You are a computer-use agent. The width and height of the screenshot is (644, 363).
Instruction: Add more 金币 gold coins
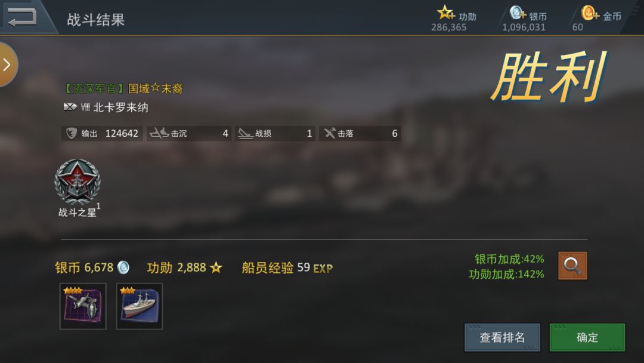coord(590,13)
